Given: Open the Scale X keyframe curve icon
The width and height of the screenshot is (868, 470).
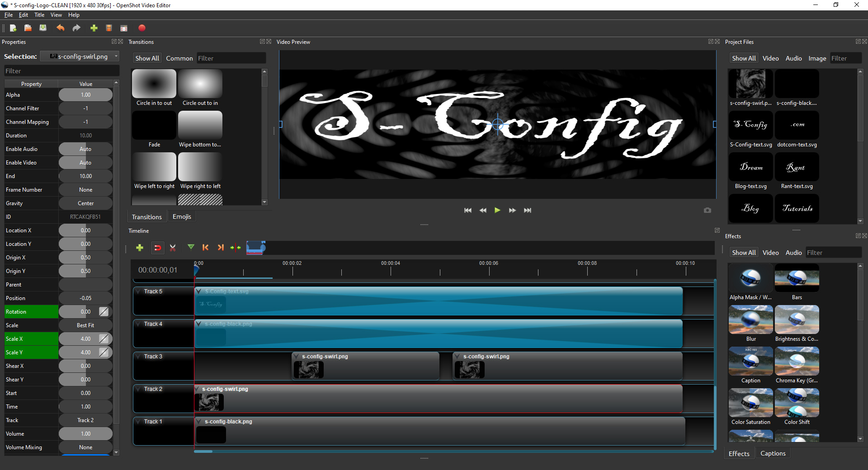Looking at the screenshot, I should [104, 339].
